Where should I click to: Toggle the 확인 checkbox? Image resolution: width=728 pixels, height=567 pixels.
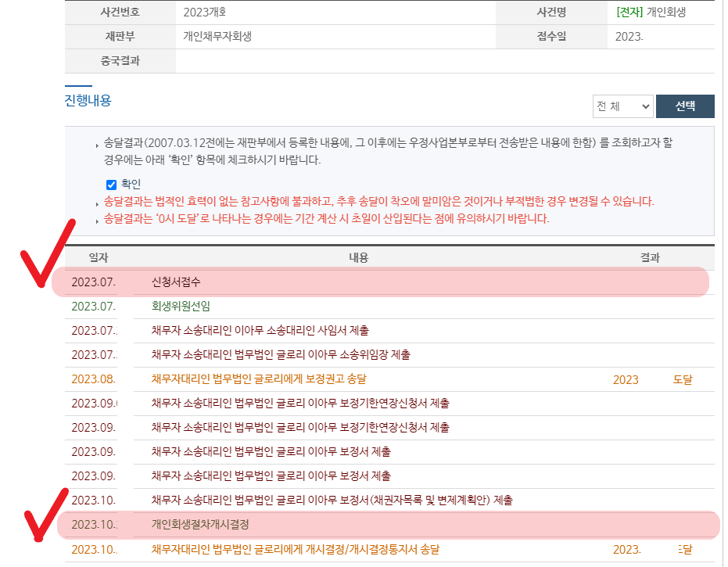(111, 185)
